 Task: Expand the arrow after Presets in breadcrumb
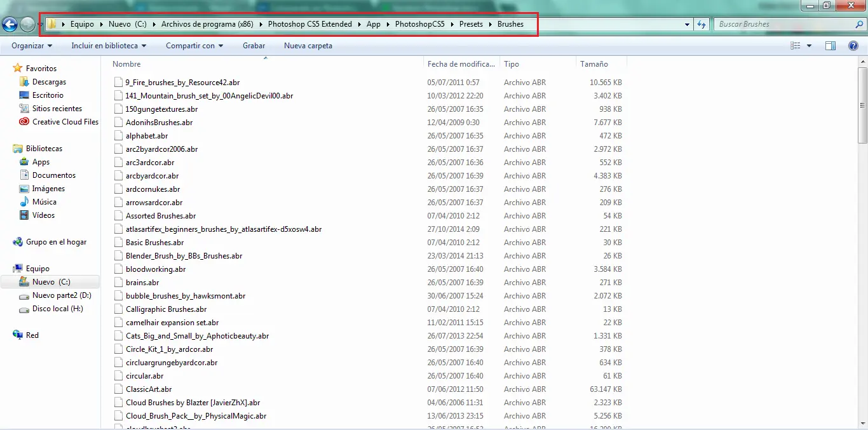[x=490, y=24]
